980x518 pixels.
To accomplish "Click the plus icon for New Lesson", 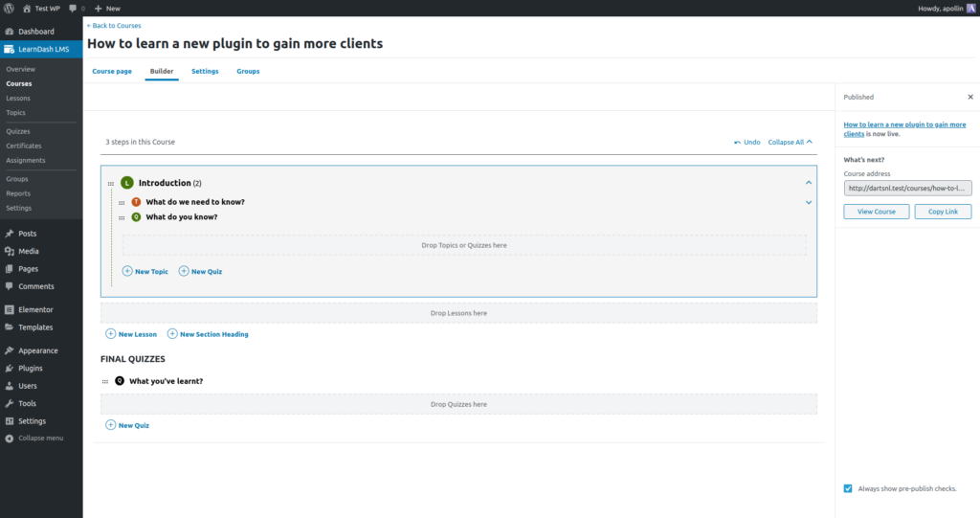I will (x=111, y=334).
